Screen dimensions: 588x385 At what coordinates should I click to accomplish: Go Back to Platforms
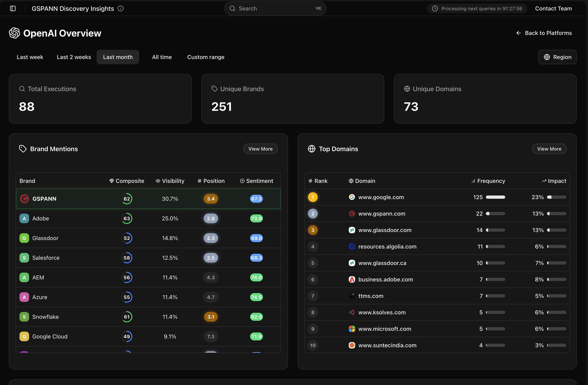544,33
